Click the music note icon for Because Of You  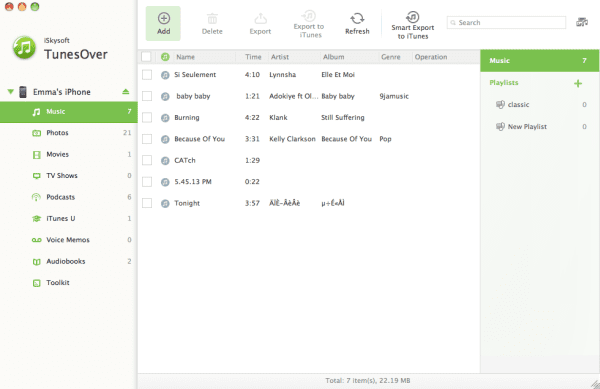(165, 139)
